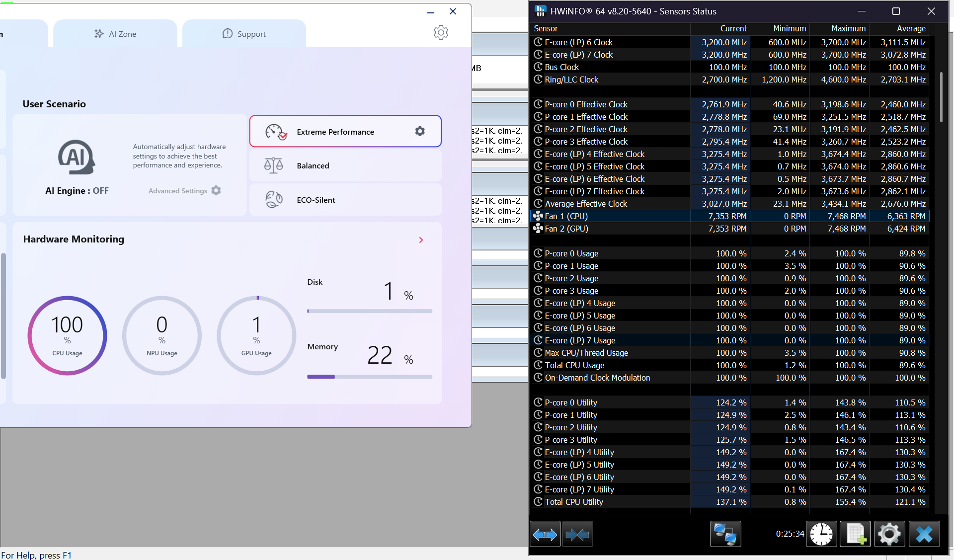This screenshot has height=560, width=954.
Task: Minimize the MSI Center window
Action: click(430, 12)
